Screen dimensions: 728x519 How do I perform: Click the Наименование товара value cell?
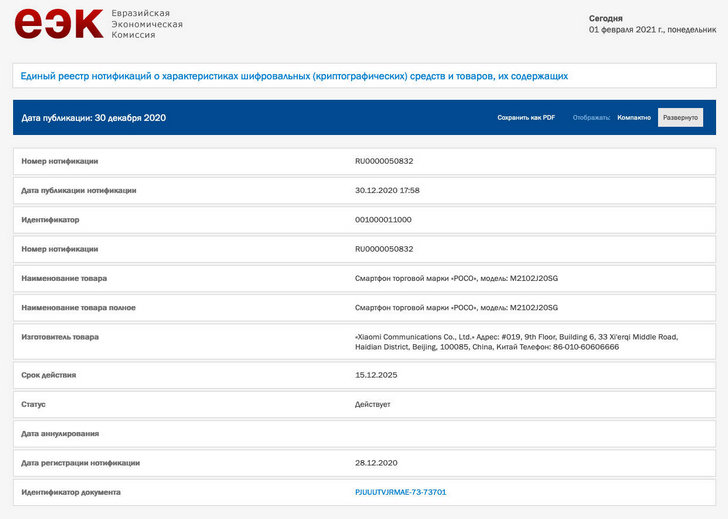click(456, 279)
